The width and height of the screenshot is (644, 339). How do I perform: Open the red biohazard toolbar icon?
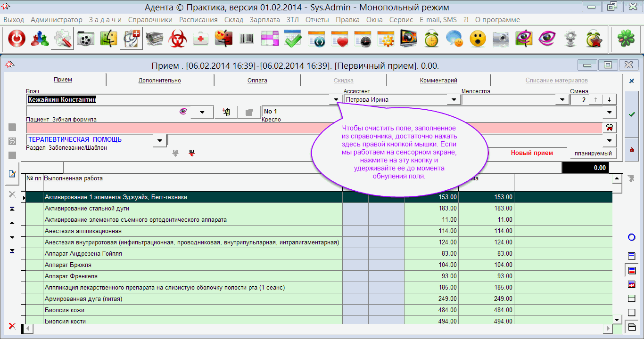[178, 39]
